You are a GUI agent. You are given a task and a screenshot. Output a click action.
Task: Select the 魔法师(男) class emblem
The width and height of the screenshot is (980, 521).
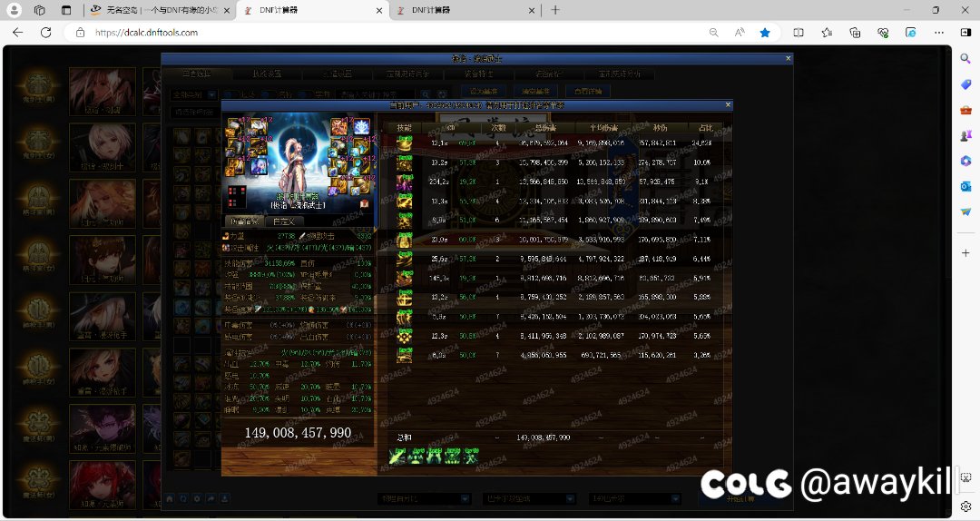[x=38, y=426]
